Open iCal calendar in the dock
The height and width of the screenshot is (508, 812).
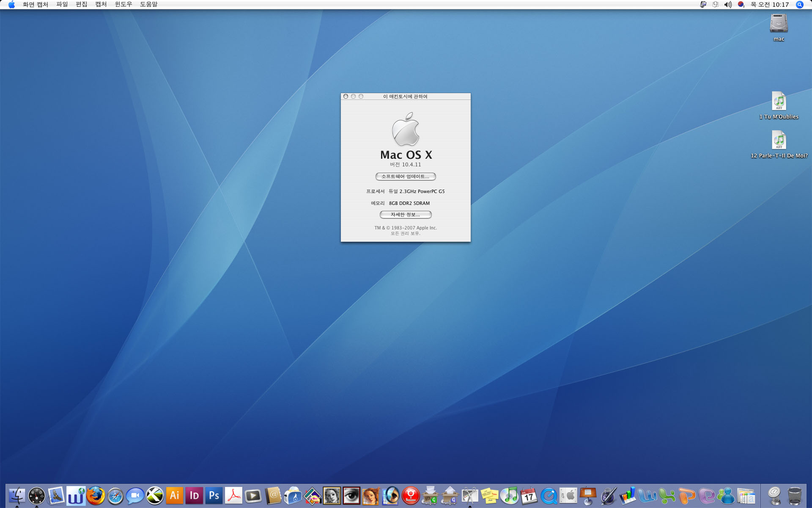[529, 496]
